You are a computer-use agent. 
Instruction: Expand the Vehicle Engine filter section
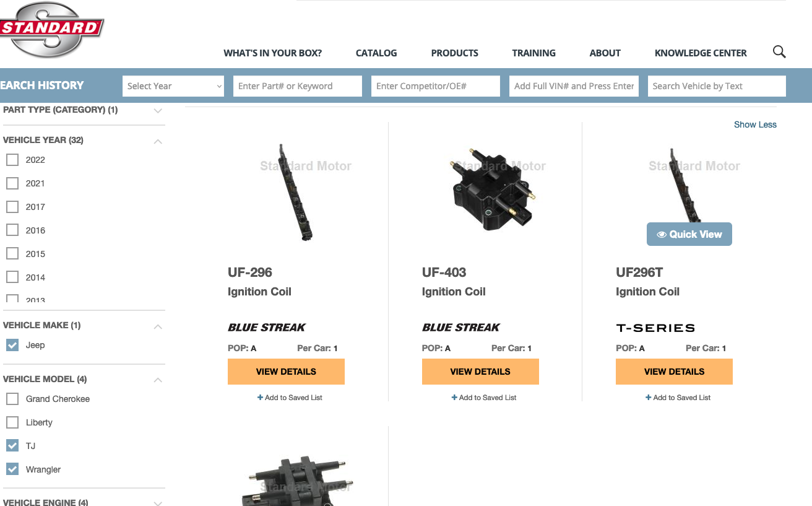click(x=158, y=503)
